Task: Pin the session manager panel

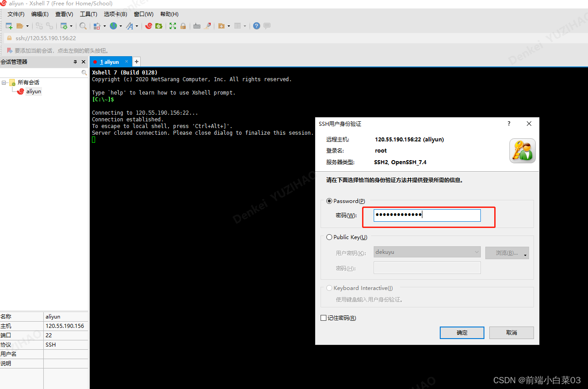Action: pos(75,62)
